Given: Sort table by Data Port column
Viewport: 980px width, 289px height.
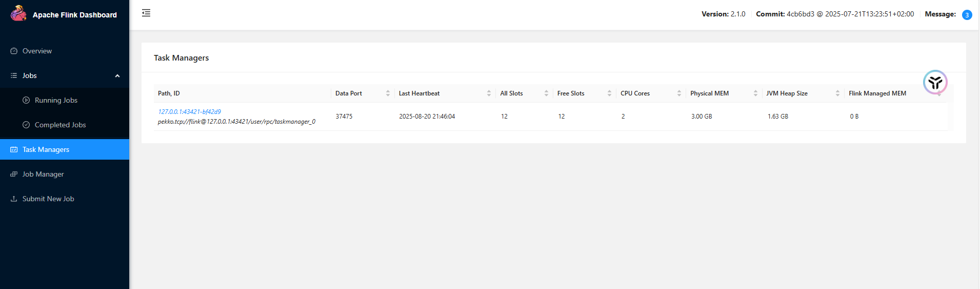Looking at the screenshot, I should pos(388,93).
